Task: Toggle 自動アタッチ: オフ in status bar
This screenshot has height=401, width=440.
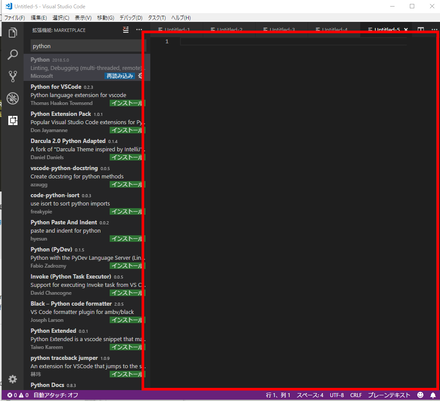Action: [x=56, y=395]
